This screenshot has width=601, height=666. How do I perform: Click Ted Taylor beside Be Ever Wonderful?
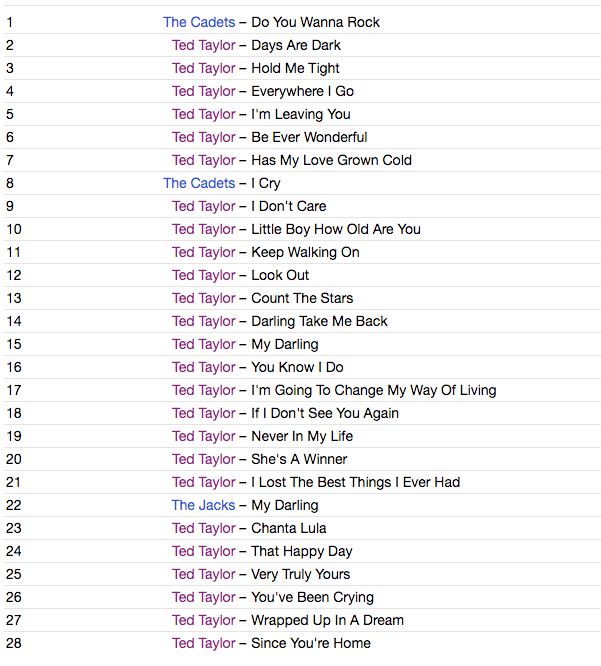point(203,137)
